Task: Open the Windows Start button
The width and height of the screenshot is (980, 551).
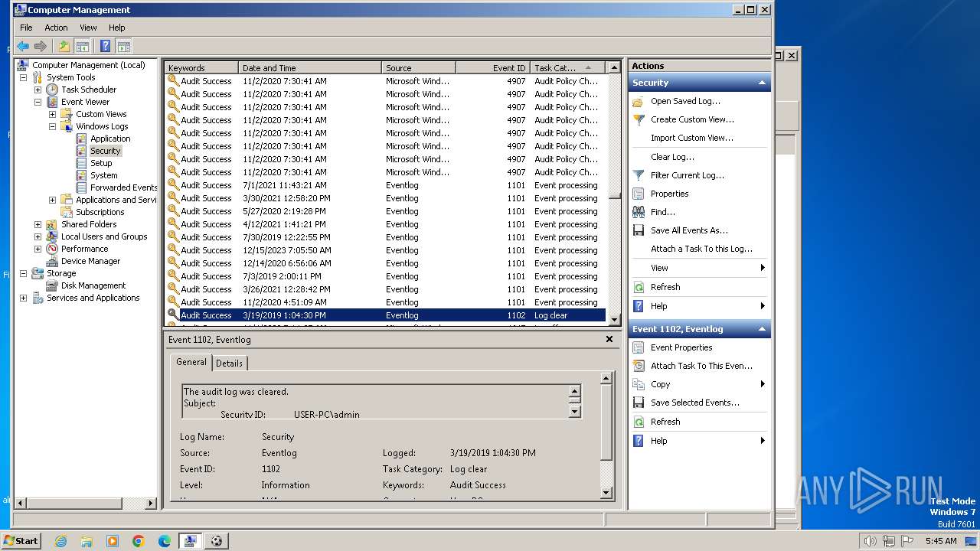Action: coord(21,540)
